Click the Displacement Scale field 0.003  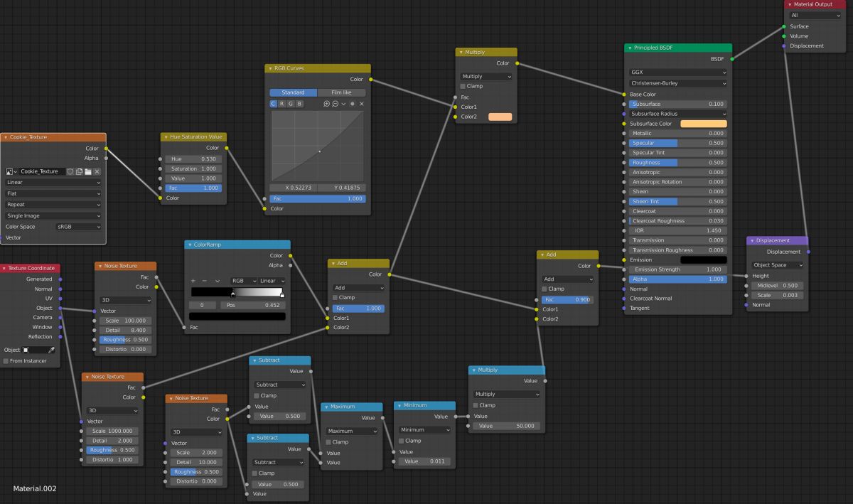(x=778, y=295)
